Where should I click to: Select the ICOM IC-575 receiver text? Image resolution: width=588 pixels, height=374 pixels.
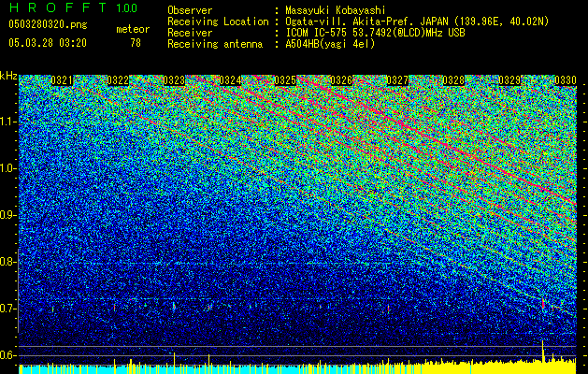[375, 33]
